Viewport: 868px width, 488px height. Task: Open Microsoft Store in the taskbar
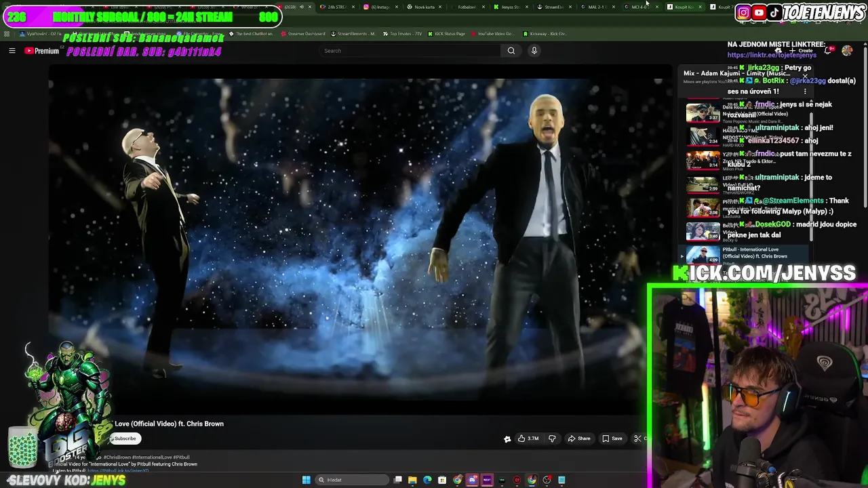pyautogui.click(x=442, y=480)
